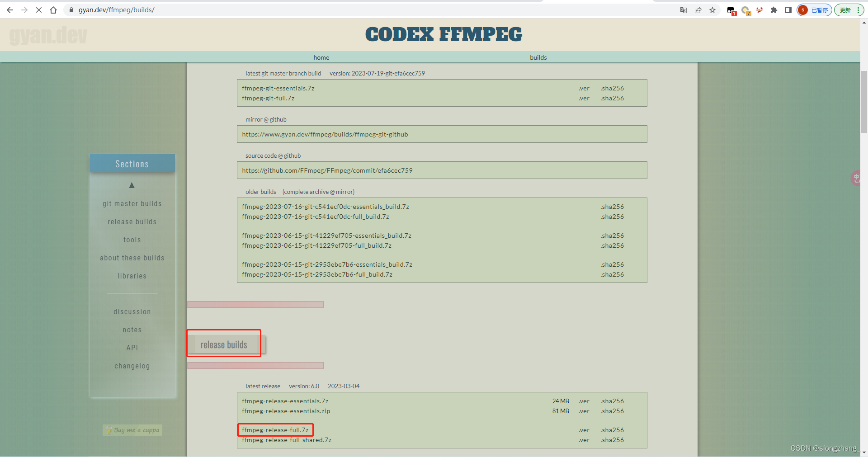Image resolution: width=868 pixels, height=457 pixels.
Task: Download ffmpeg-release-full-shared.7z
Action: (287, 440)
